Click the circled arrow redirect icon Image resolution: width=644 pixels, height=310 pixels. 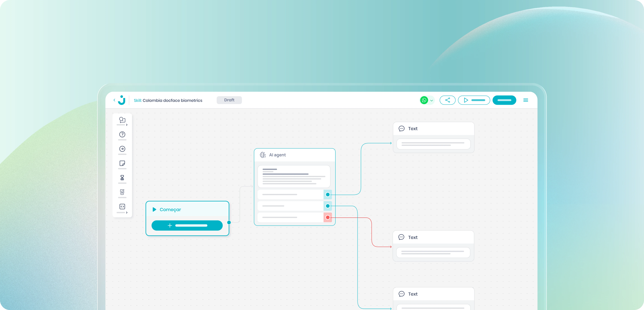coord(122,149)
